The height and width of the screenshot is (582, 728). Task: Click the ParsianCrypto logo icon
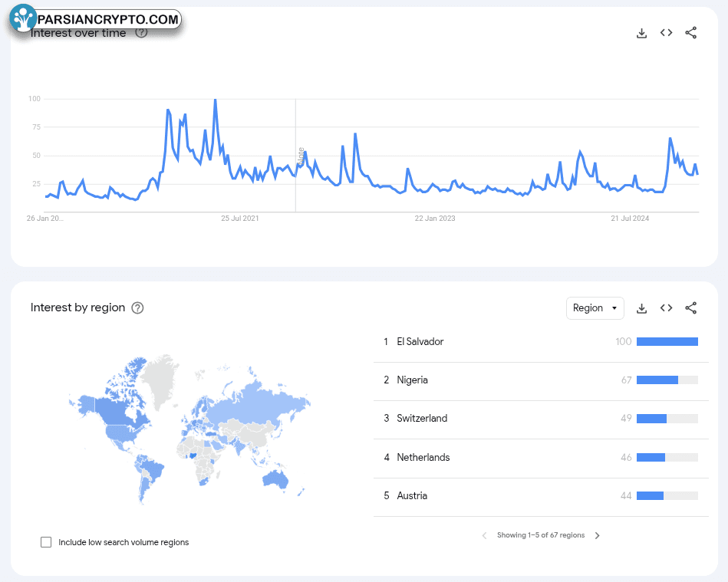click(23, 18)
